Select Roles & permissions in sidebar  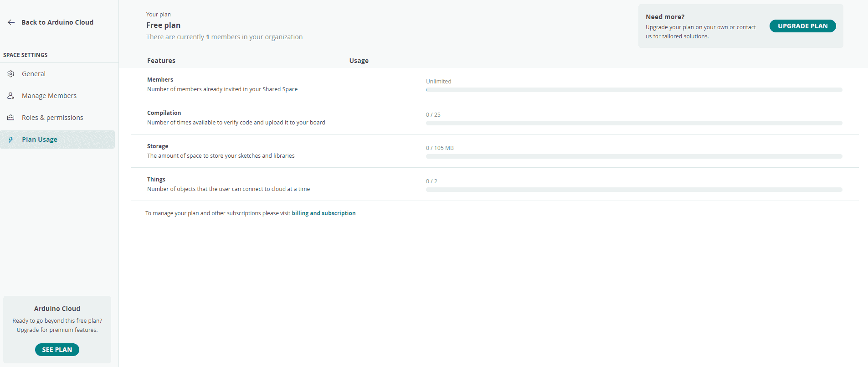tap(52, 118)
